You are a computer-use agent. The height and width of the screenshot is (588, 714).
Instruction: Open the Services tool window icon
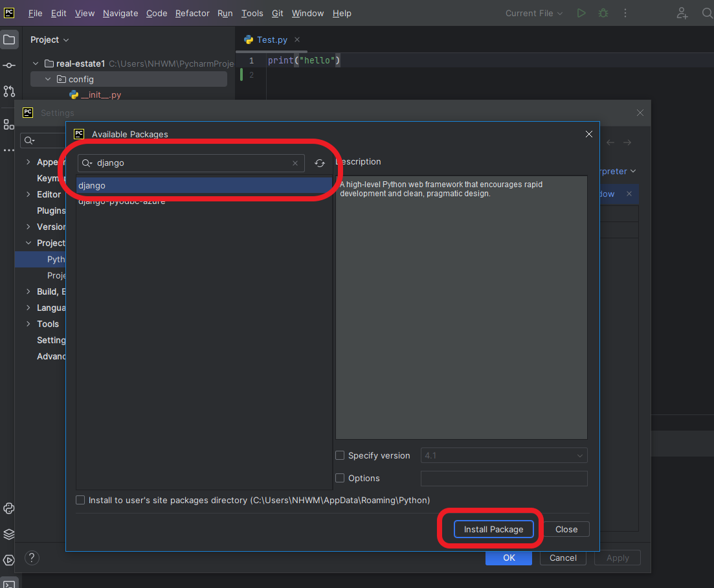9,560
